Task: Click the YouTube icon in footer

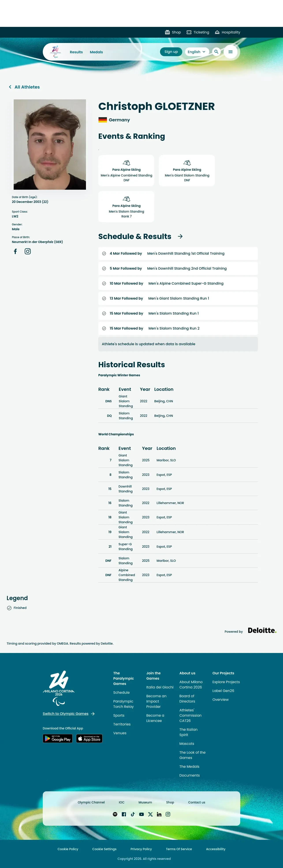Action: tap(141, 814)
